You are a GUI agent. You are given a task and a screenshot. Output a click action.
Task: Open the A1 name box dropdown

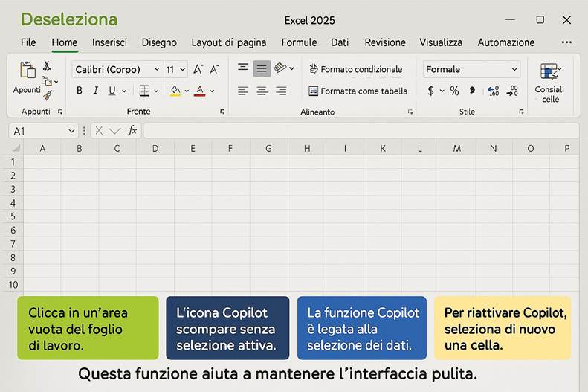point(71,131)
